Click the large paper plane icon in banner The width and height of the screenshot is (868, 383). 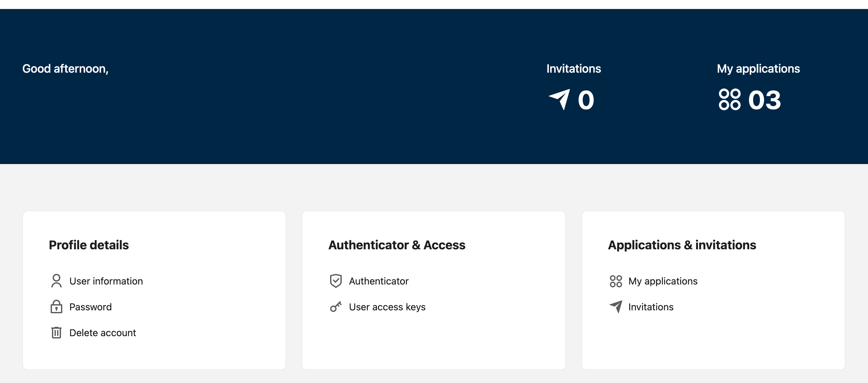pyautogui.click(x=560, y=99)
